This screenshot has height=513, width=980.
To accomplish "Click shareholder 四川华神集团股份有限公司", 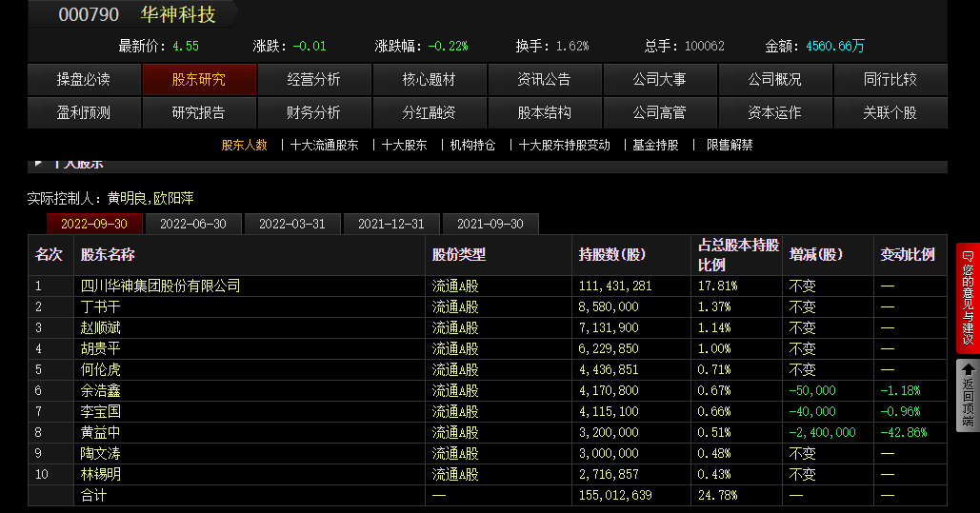I will point(160,286).
